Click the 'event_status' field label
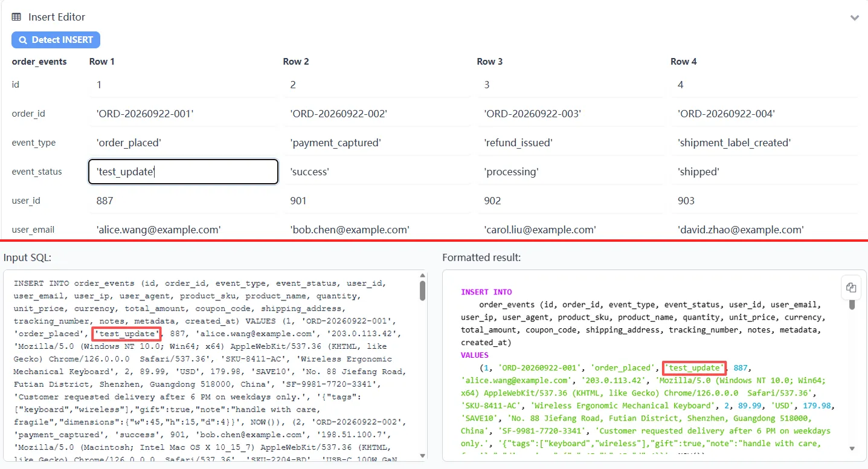 [x=37, y=172]
